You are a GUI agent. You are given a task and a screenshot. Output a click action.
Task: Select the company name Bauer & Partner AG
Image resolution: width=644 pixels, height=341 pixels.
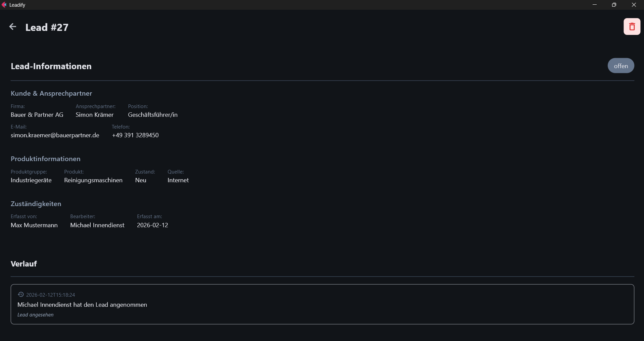[37, 115]
